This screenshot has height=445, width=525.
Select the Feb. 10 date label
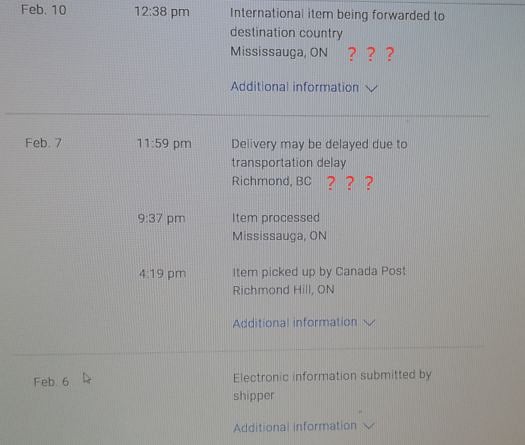pyautogui.click(x=44, y=10)
